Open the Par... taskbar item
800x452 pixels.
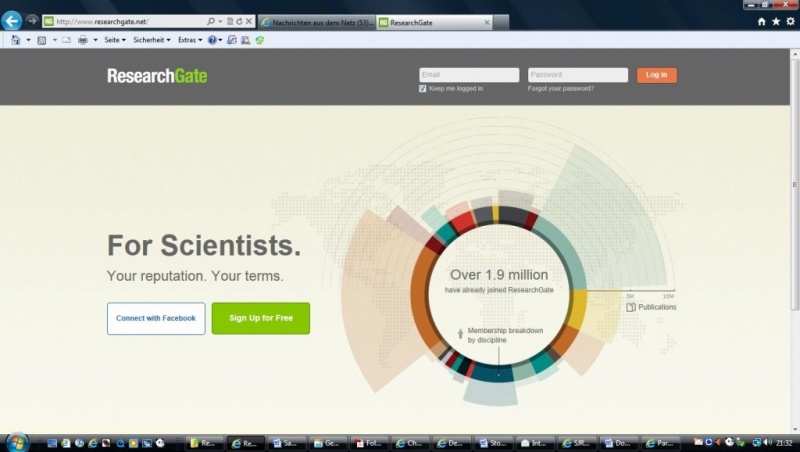click(660, 443)
